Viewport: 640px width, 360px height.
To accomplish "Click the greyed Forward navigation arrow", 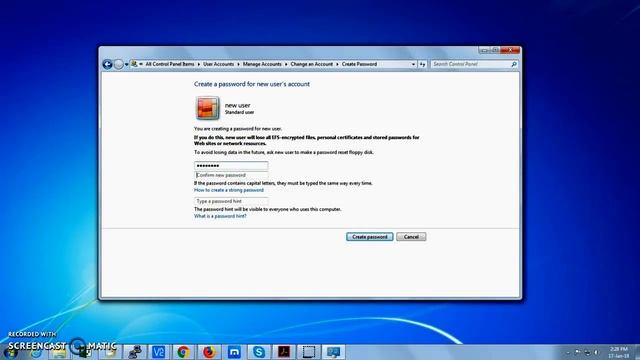I will 118,64.
